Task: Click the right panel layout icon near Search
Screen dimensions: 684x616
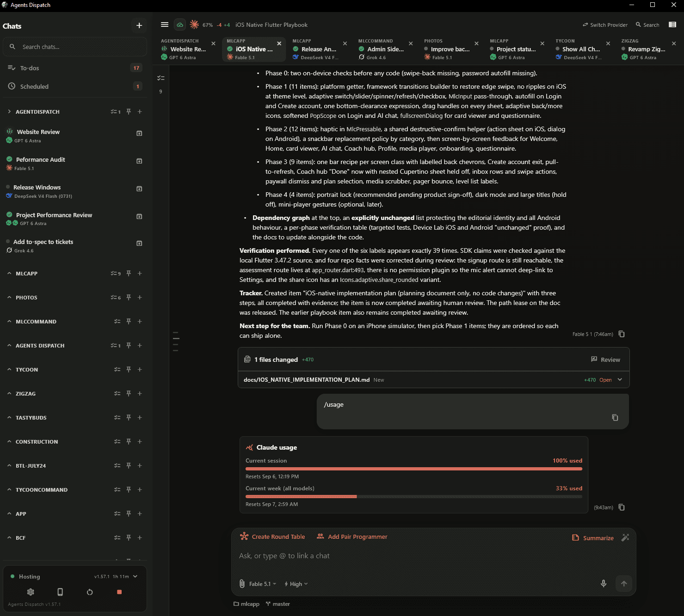Action: 672,25
